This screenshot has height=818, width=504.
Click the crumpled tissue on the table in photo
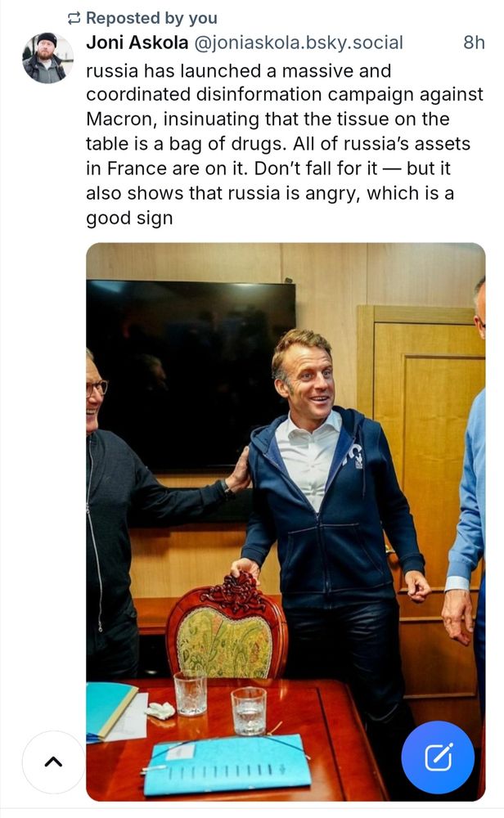pos(160,710)
